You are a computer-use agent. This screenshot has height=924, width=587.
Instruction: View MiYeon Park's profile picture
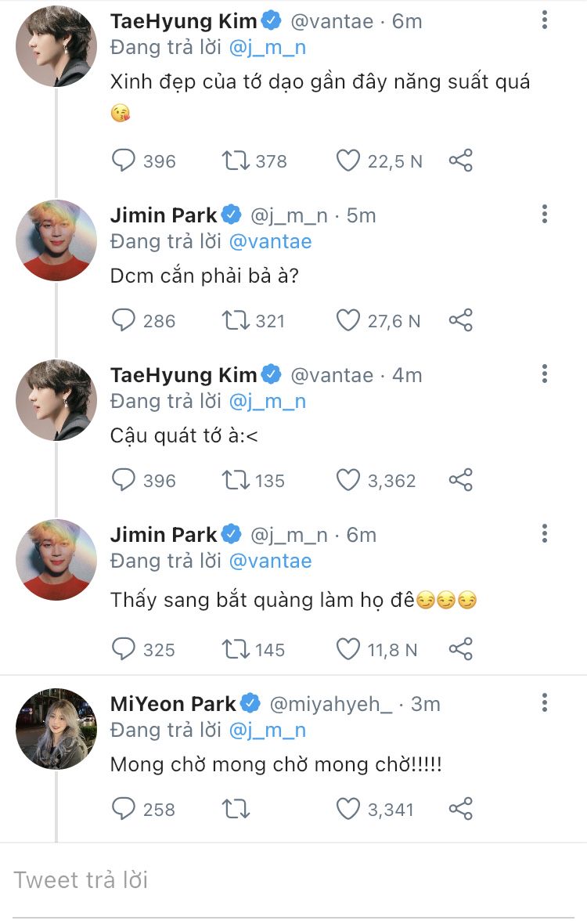(56, 728)
